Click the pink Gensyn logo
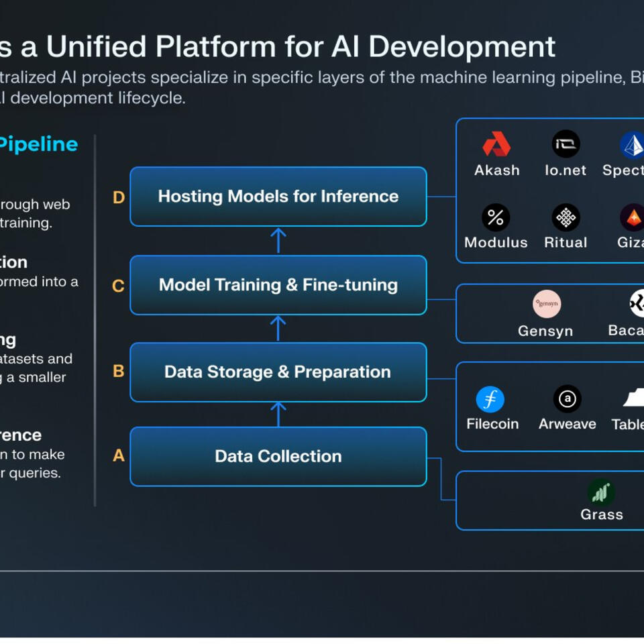The image size is (644, 644). (546, 304)
